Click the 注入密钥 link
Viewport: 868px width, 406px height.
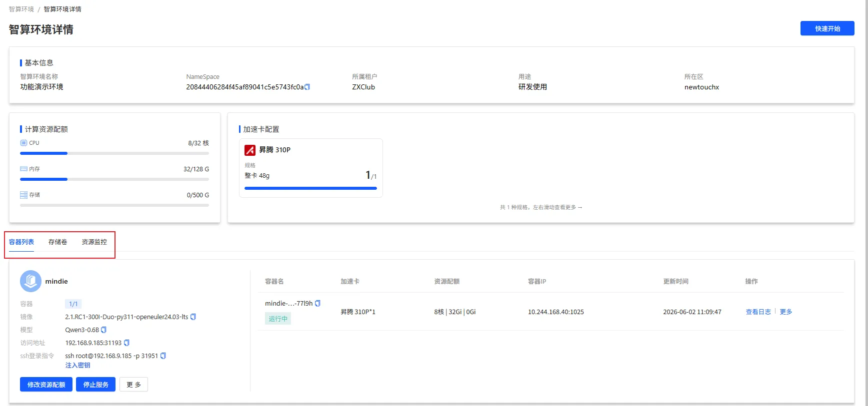coord(77,365)
